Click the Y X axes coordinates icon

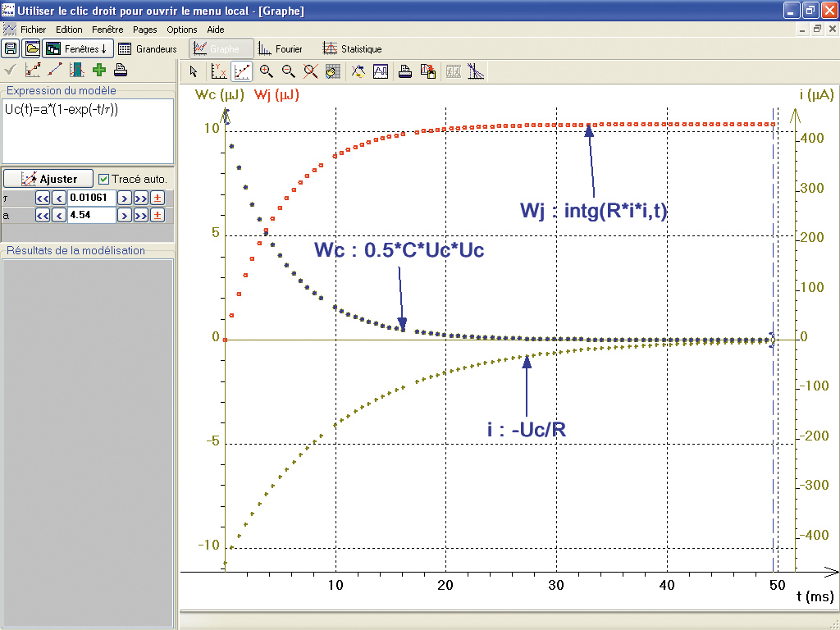click(218, 71)
